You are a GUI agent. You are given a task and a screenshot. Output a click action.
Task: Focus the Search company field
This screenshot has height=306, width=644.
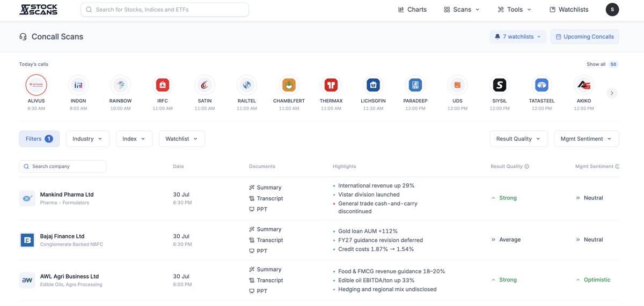(63, 167)
